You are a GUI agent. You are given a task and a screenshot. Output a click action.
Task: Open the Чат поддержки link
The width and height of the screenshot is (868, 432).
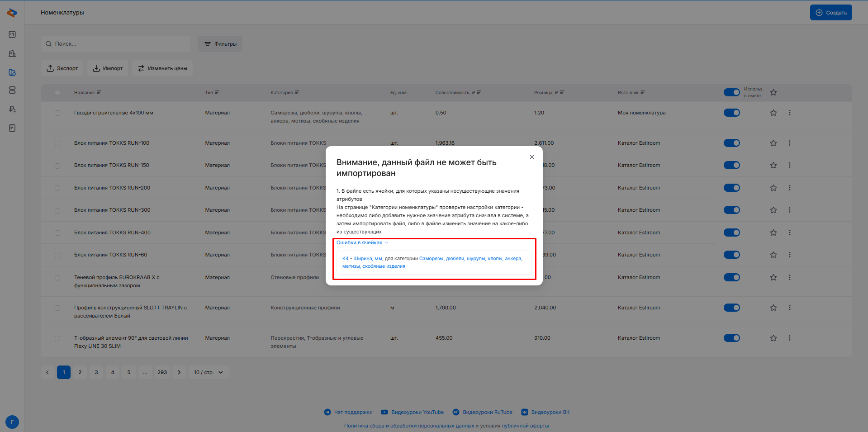tap(348, 412)
